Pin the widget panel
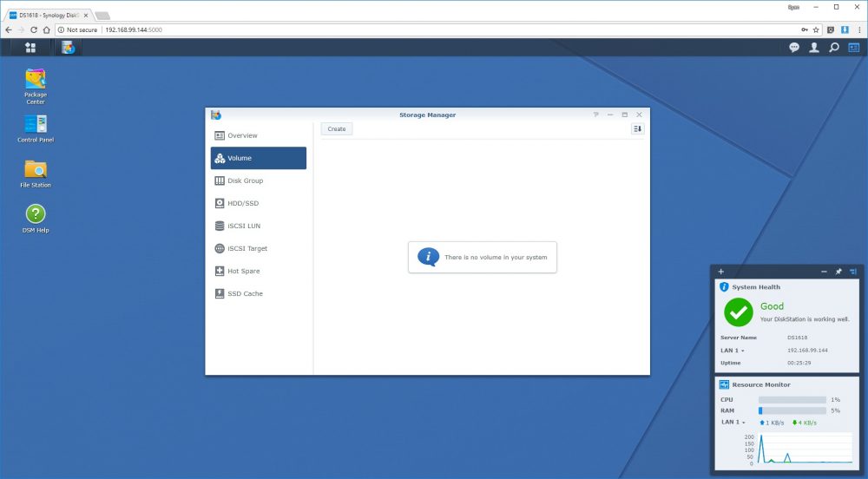The image size is (868, 479). tap(838, 272)
